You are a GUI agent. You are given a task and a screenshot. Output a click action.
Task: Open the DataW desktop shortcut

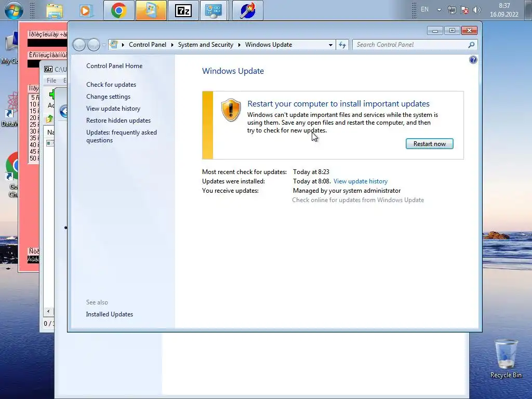9,110
